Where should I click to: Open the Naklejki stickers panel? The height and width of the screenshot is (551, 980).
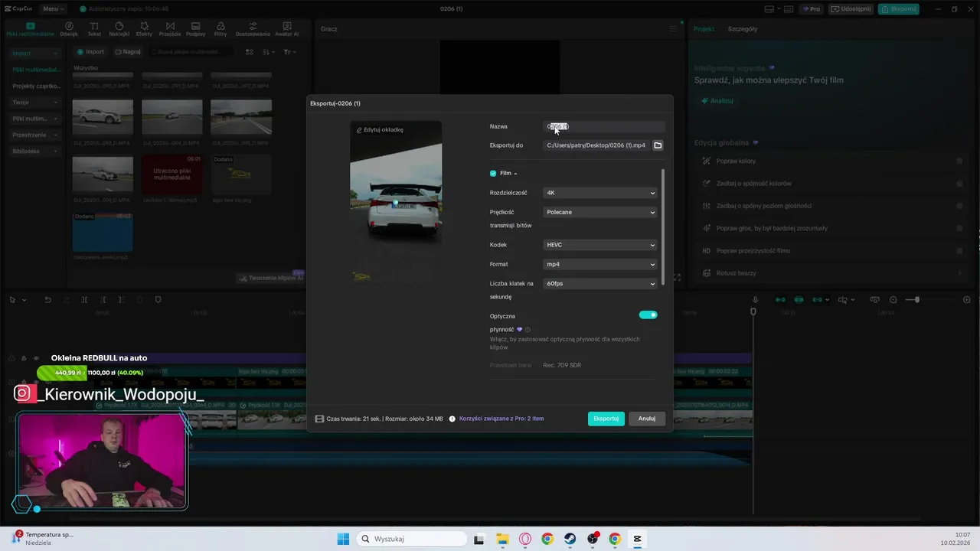119,29
